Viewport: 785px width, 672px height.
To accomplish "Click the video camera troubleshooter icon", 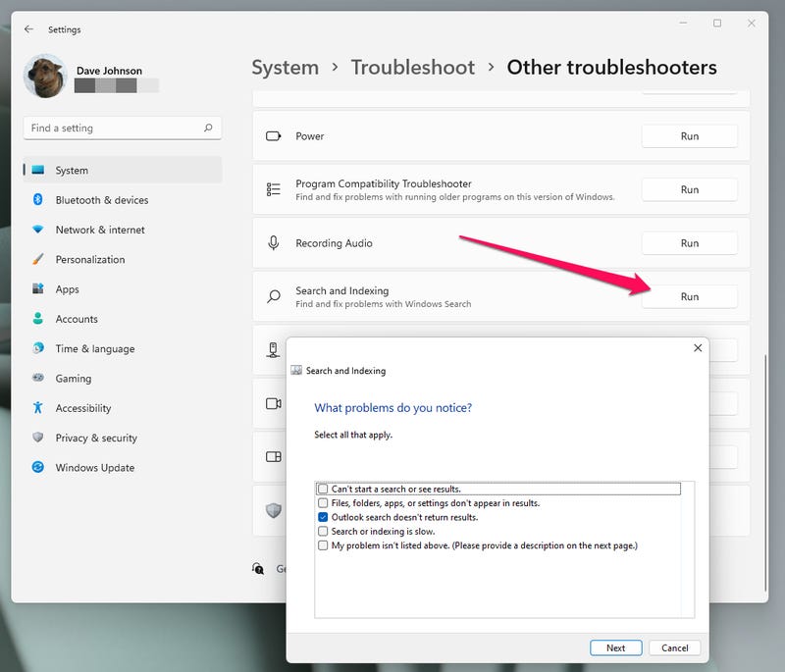I will (x=274, y=403).
